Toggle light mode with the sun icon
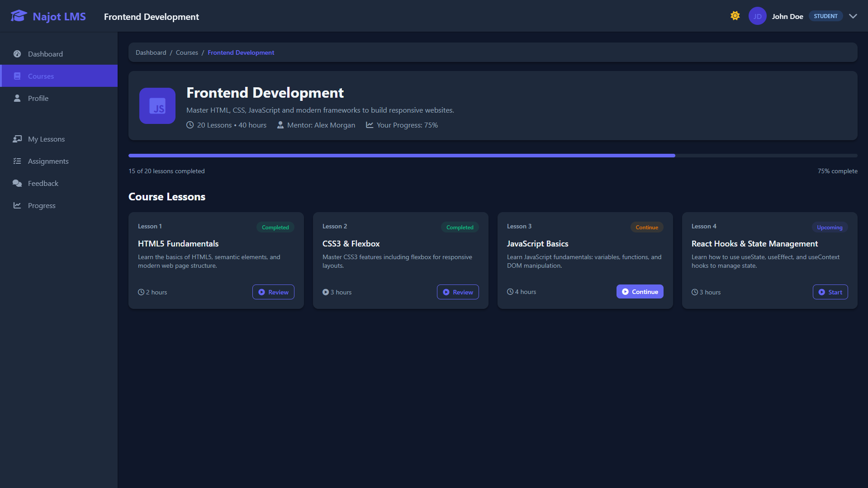Viewport: 868px width, 488px height. coord(735,16)
